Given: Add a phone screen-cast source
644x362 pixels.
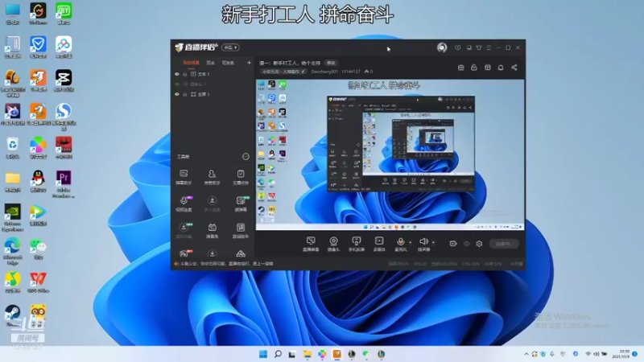Looking at the screenshot, I should pos(356,244).
